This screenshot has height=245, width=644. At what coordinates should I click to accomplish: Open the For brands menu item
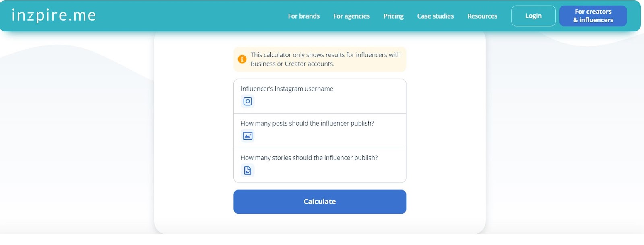(x=303, y=16)
